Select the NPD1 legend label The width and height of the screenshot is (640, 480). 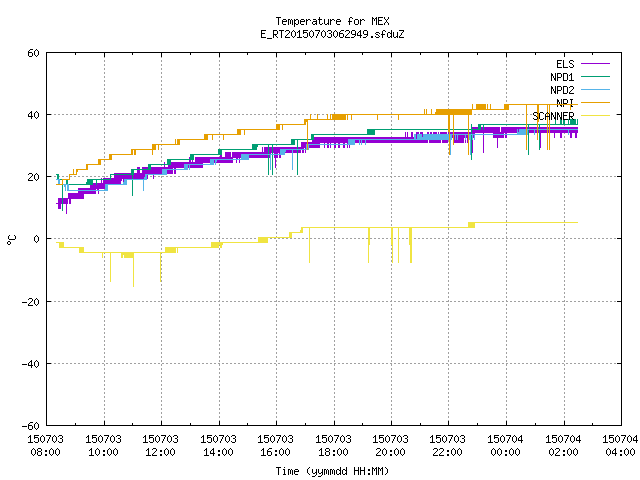(562, 77)
